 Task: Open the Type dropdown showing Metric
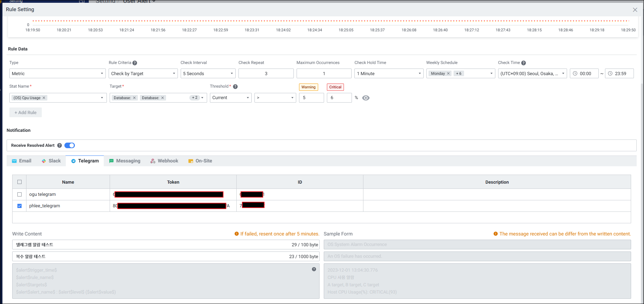click(57, 73)
